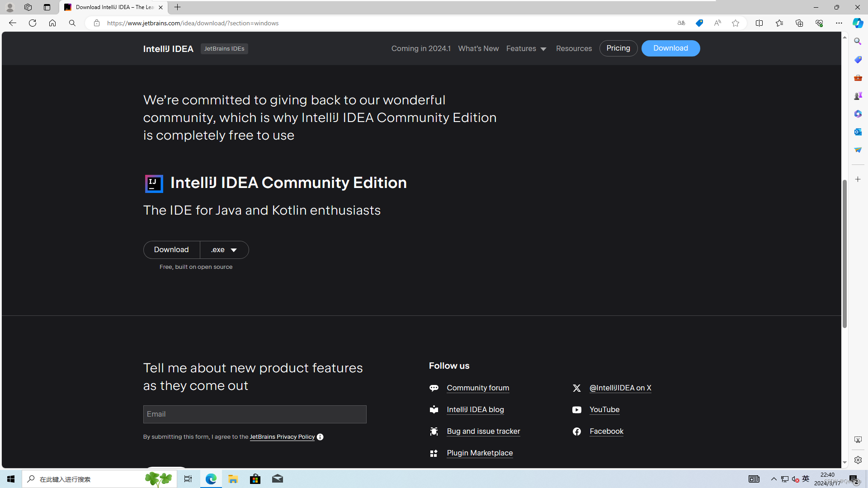Image resolution: width=868 pixels, height=488 pixels.
Task: Click the JetBrains IDEs icon/badge
Action: coord(224,48)
